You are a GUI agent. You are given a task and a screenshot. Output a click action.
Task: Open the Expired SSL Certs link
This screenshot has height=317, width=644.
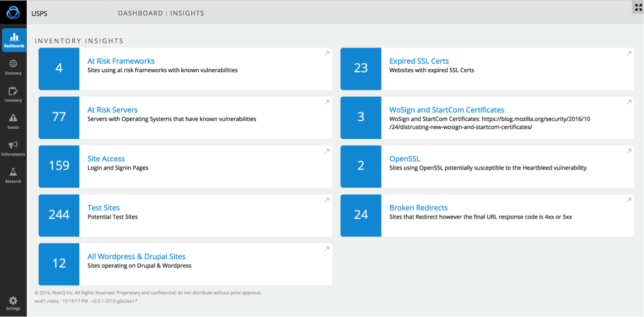pyautogui.click(x=419, y=61)
